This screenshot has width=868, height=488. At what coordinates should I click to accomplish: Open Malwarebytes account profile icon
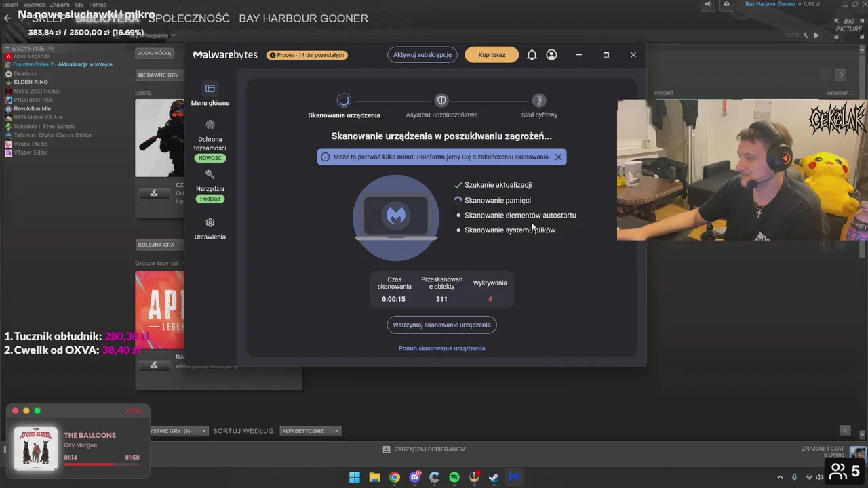pyautogui.click(x=551, y=55)
